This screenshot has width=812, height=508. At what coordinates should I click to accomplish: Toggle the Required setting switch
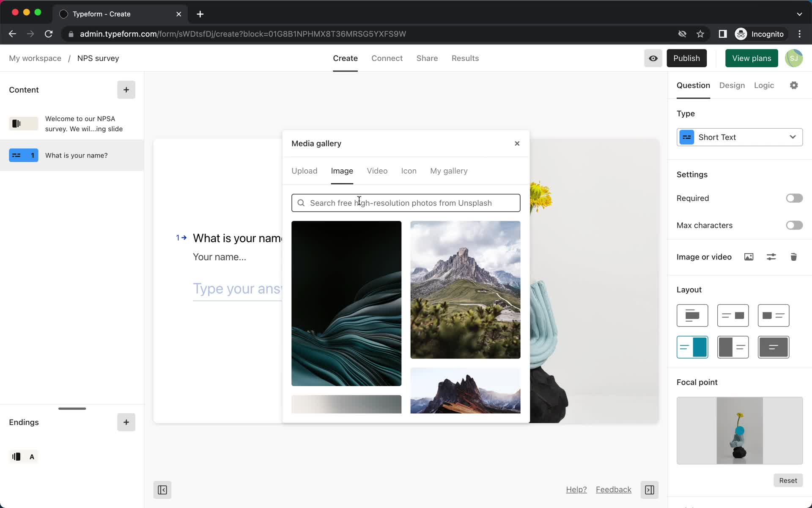794,198
